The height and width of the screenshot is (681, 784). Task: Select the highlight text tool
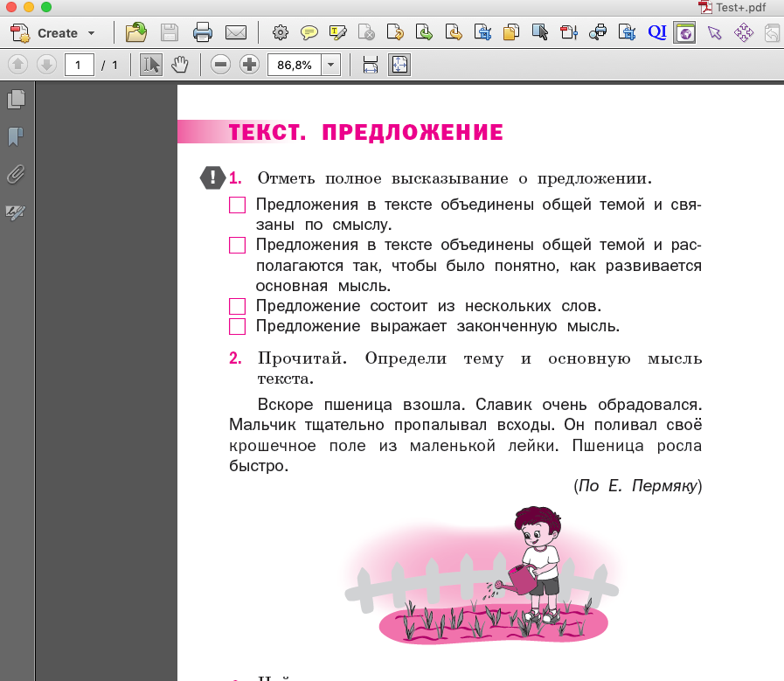(x=338, y=33)
